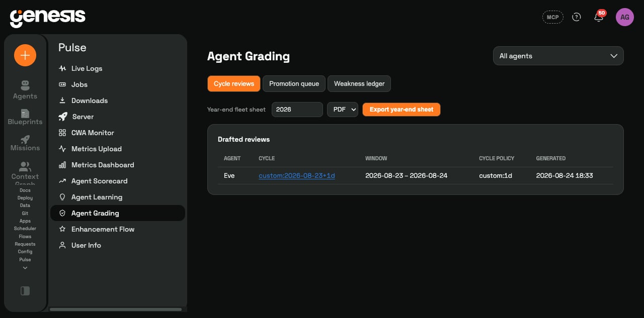Image resolution: width=644 pixels, height=318 pixels.
Task: Open Missions rocket icon in rail
Action: pyautogui.click(x=25, y=140)
